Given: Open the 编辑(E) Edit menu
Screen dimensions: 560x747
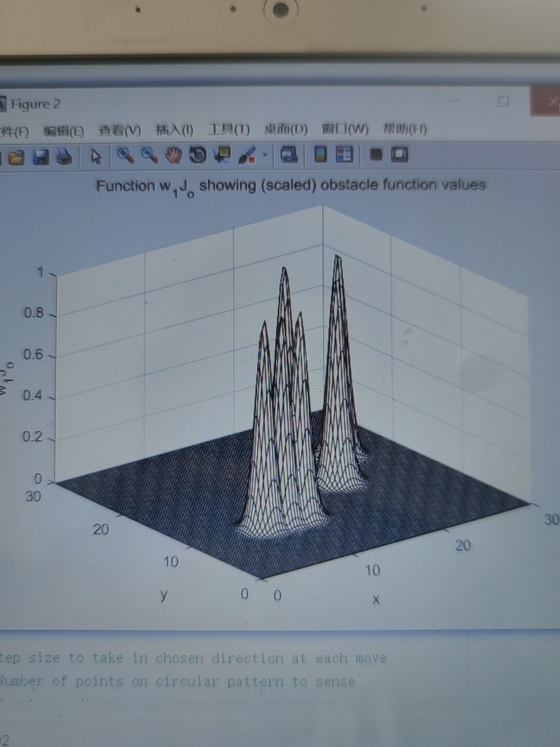Looking at the screenshot, I should click(x=63, y=131).
